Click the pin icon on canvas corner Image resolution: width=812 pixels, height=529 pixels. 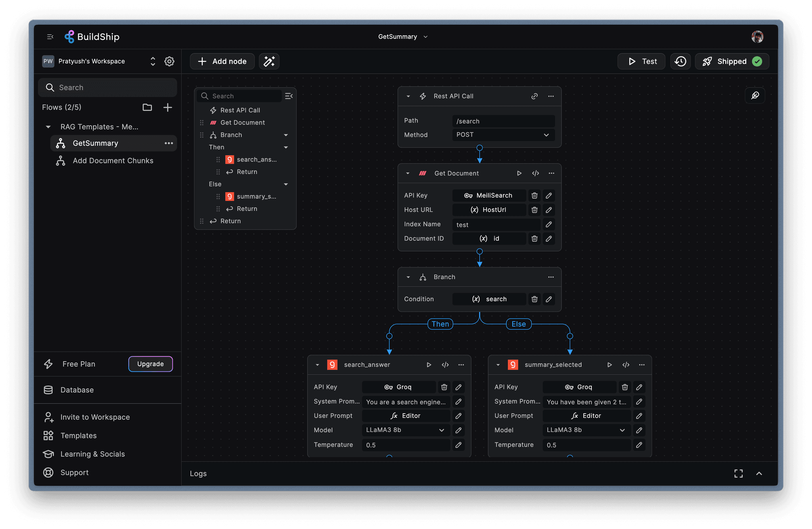click(755, 95)
